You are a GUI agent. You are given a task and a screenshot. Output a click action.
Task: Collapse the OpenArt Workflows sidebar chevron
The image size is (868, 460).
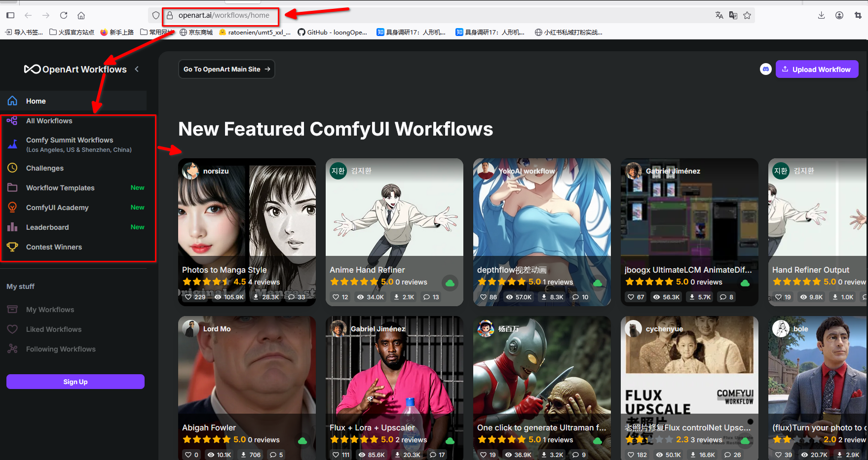(137, 69)
